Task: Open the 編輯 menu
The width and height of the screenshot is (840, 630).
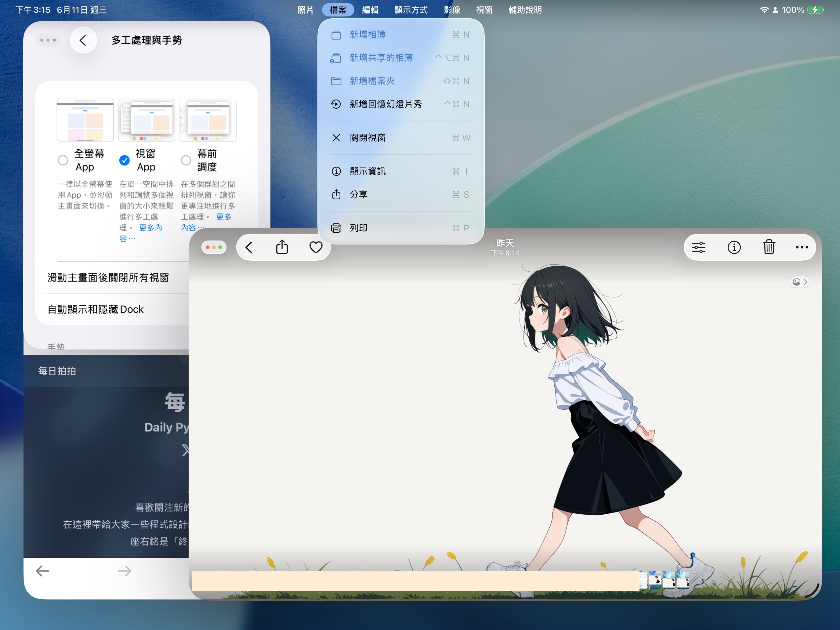Action: (x=370, y=10)
